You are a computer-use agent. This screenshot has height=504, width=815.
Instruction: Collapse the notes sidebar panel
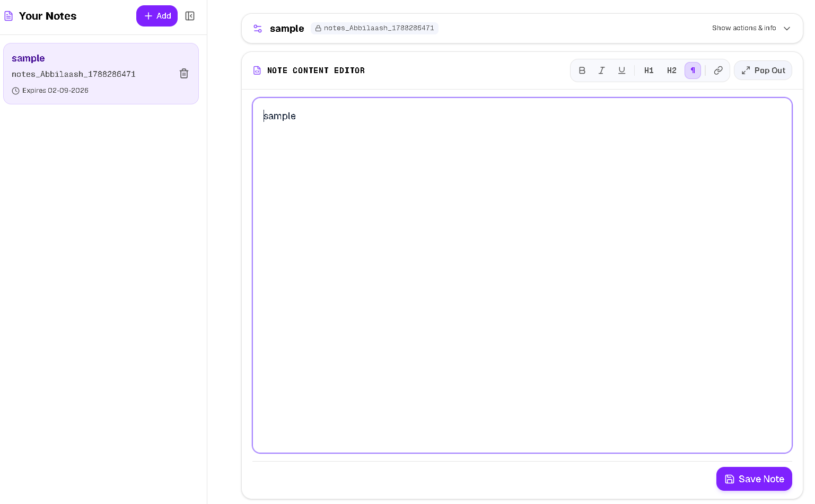(x=190, y=16)
